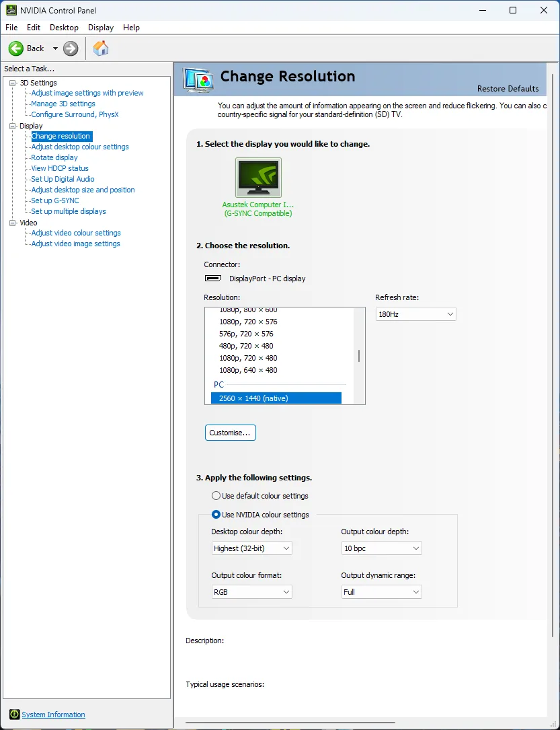Open the Desktop menu

(64, 28)
